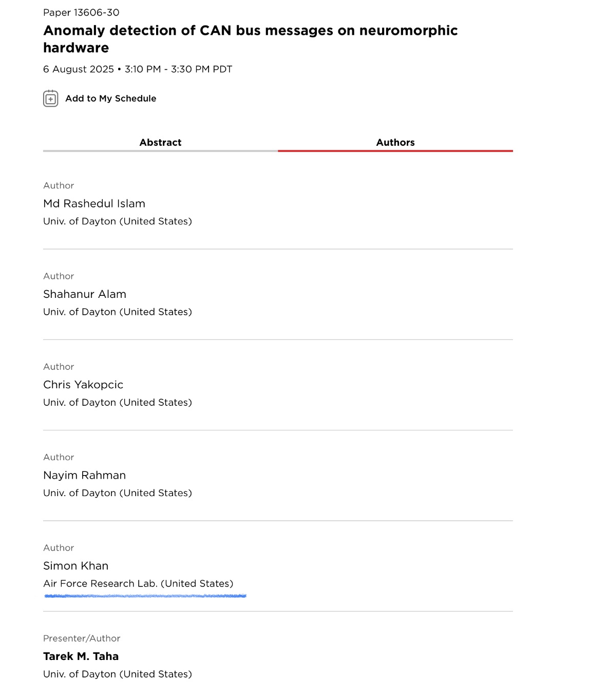This screenshot has height=700, width=589.
Task: Click Add to My Schedule link
Action: [110, 99]
